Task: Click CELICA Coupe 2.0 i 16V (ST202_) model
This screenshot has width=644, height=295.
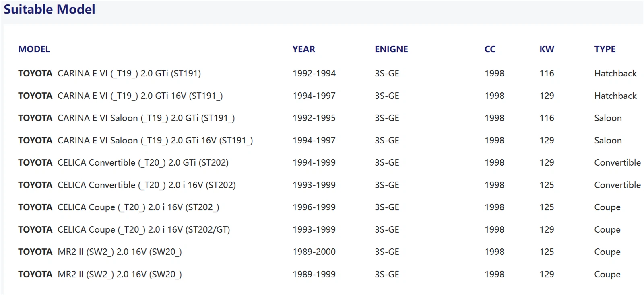Action: coord(119,207)
